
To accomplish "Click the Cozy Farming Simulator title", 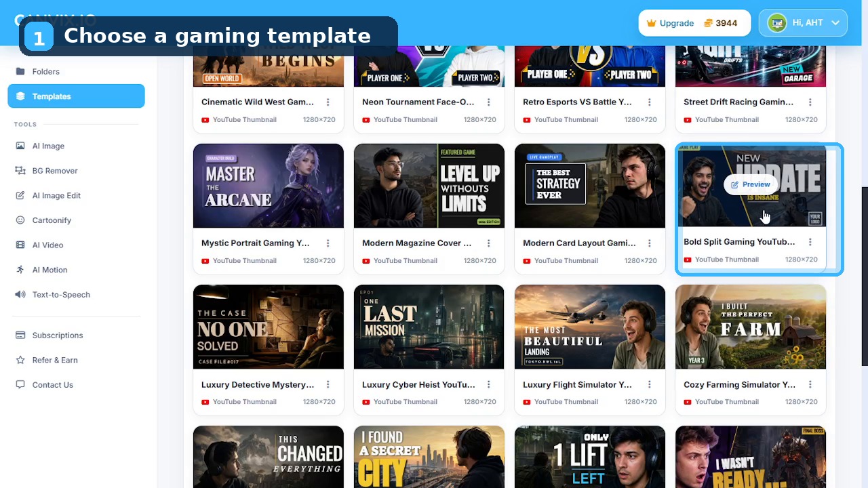I will (740, 385).
